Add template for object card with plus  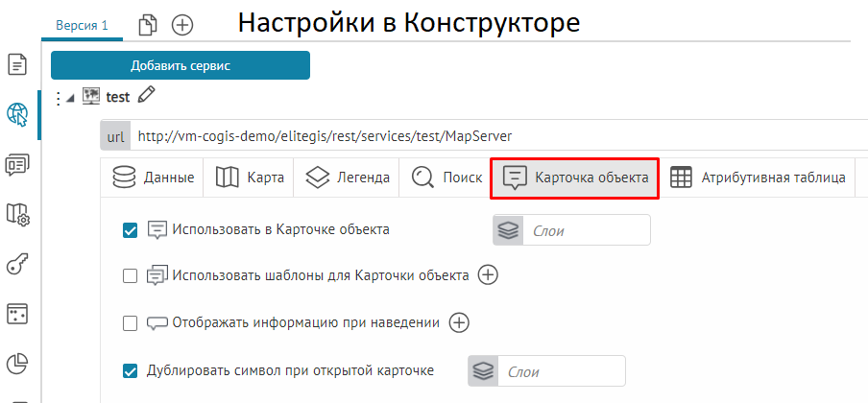pyautogui.click(x=489, y=275)
